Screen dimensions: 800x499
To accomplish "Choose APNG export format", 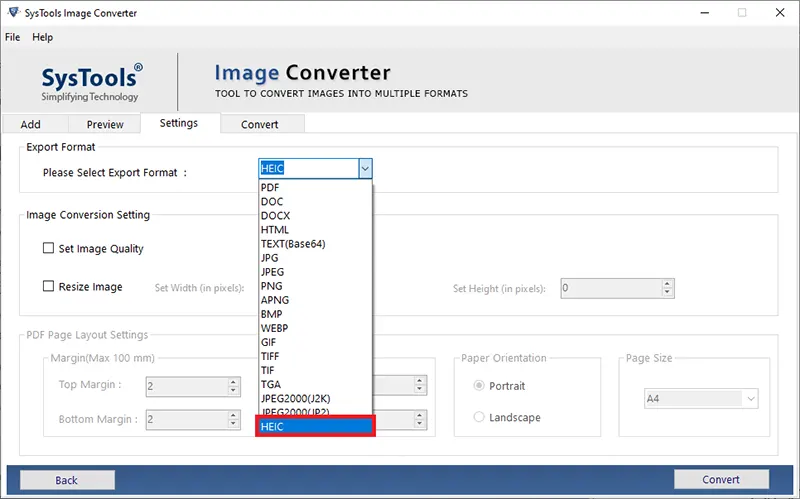I will 315,300.
